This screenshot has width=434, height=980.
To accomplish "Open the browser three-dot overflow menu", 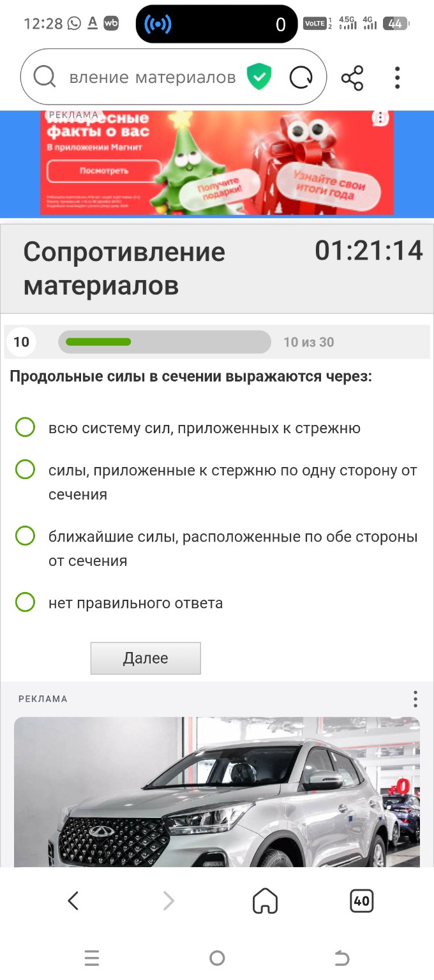I will [x=397, y=77].
